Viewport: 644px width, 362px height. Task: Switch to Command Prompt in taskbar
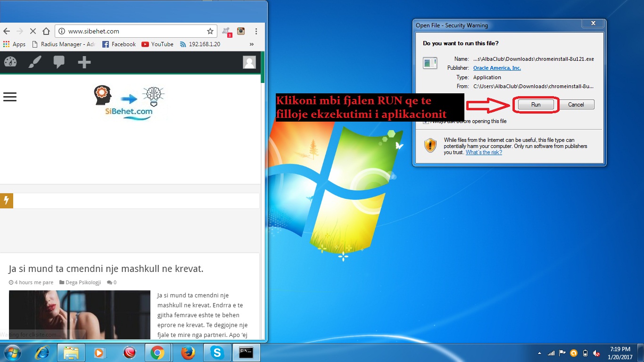246,353
